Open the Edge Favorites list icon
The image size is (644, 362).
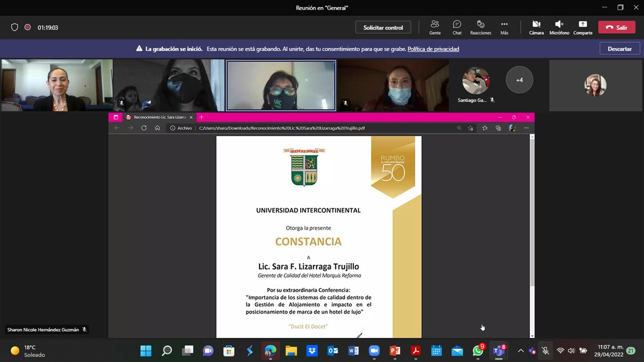point(485,128)
